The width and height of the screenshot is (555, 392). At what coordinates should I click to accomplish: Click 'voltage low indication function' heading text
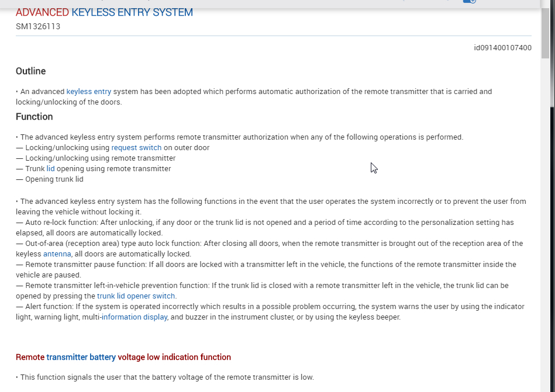[174, 357]
